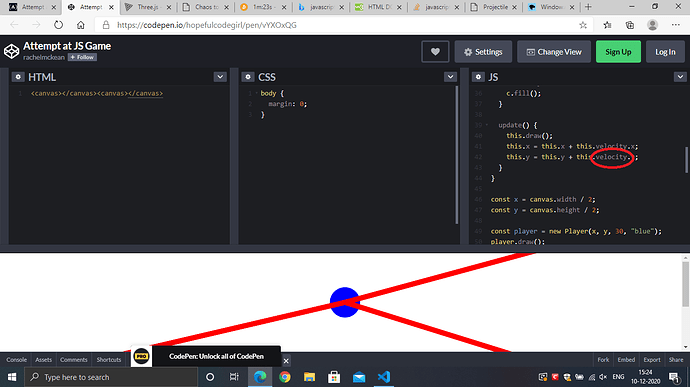
Task: Close the Three.js tab
Action: 169,7
